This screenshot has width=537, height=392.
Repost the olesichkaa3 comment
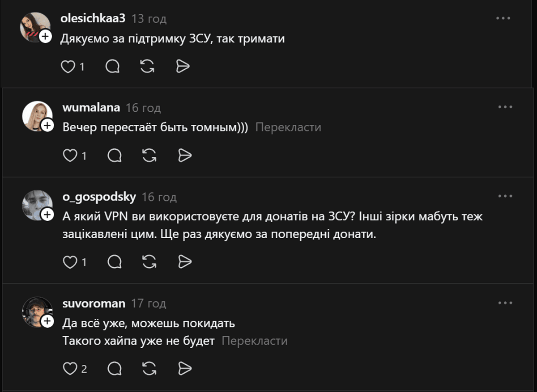pos(147,67)
